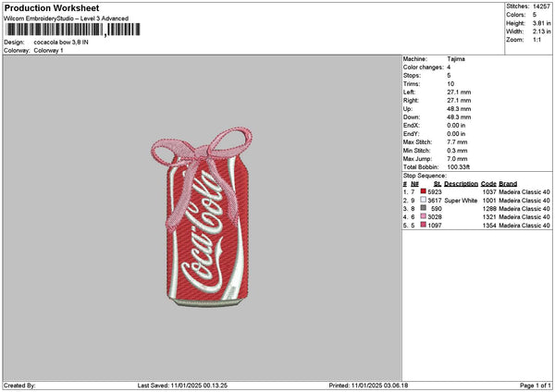Click the height value '3.81 in'

click(541, 23)
